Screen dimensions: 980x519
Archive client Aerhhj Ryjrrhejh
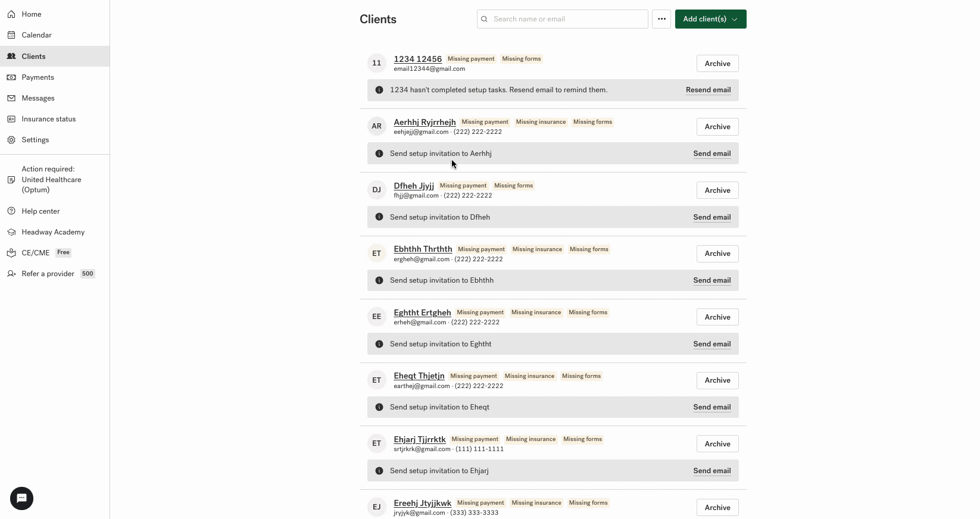pyautogui.click(x=717, y=127)
